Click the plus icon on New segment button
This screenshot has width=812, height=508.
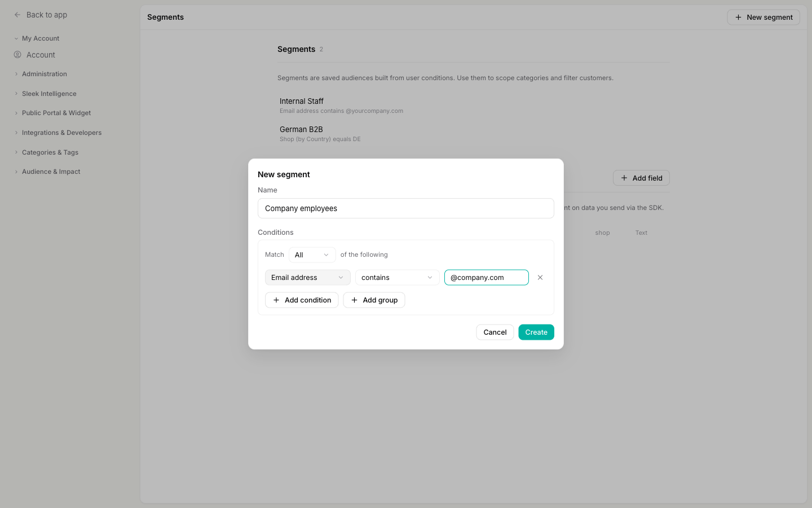tap(738, 17)
